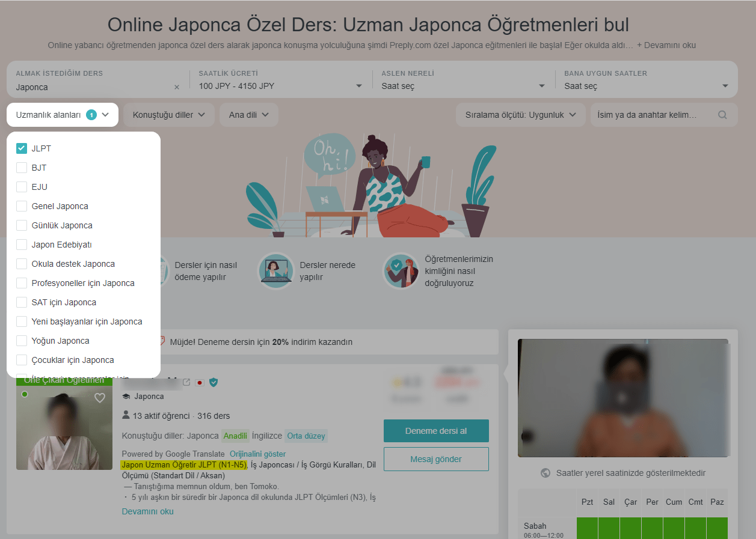Screen dimensions: 756x539
Task: Select the Paz morning availability slot
Action: click(717, 528)
